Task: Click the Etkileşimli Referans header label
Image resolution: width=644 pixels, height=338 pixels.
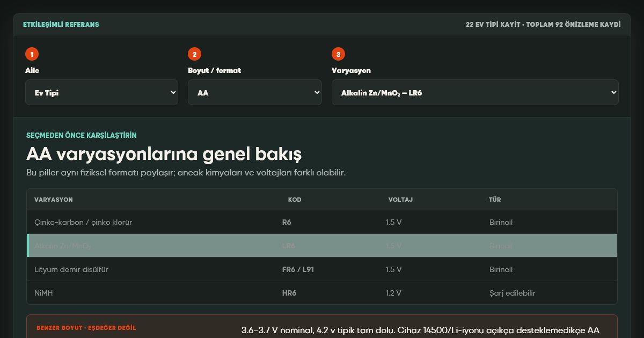Action: (x=61, y=25)
